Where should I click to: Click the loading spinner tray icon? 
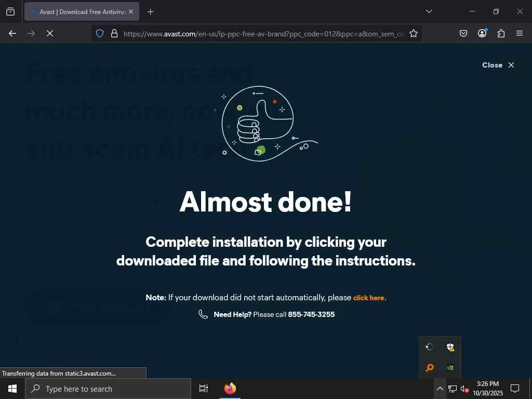coord(429,347)
